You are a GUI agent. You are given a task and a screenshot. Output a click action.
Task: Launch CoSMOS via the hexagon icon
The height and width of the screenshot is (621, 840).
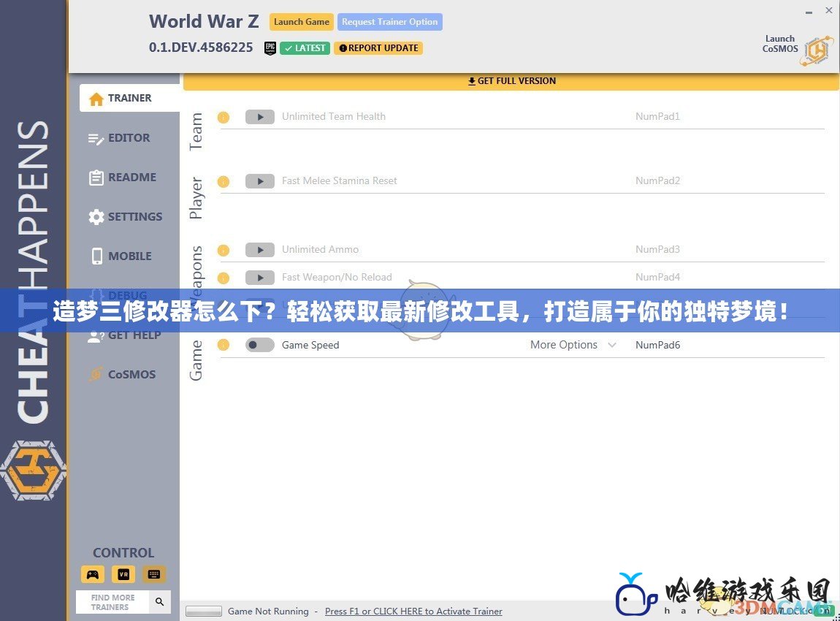click(817, 51)
